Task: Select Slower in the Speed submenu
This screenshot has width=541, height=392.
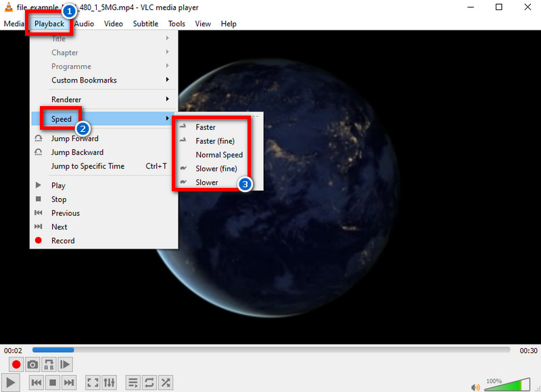Action: (x=218, y=182)
